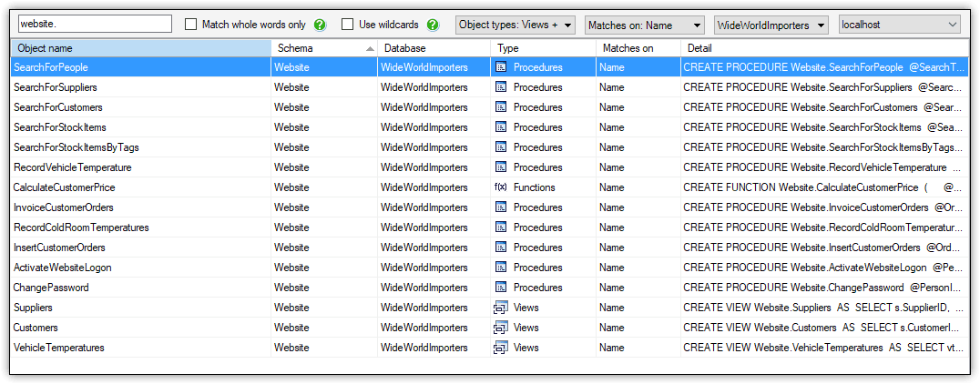The height and width of the screenshot is (384, 980).
Task: Select the VehicleTemperatures view object name
Action: coord(59,348)
